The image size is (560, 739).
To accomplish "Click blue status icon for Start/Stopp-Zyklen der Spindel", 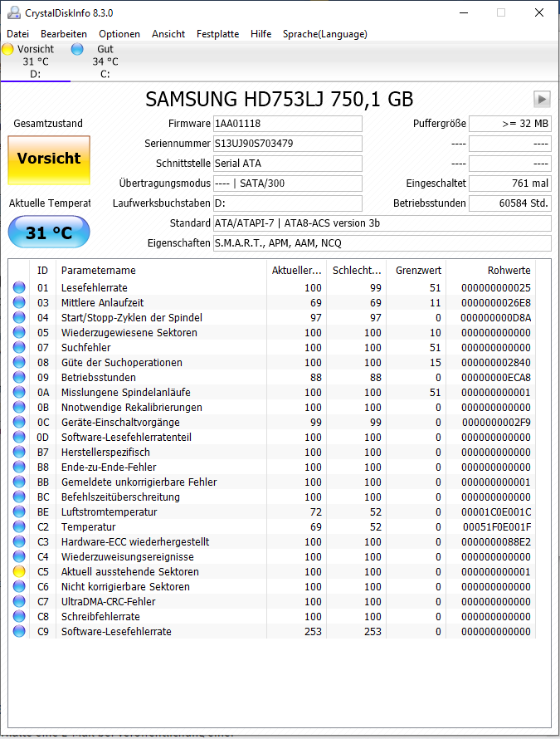I will click(19, 318).
